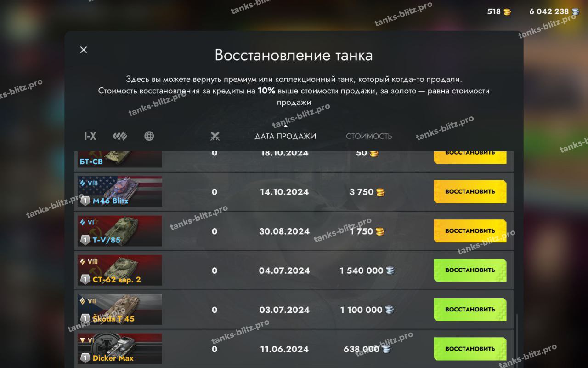Close the tank restoration dialog
This screenshot has width=588, height=368.
(83, 50)
